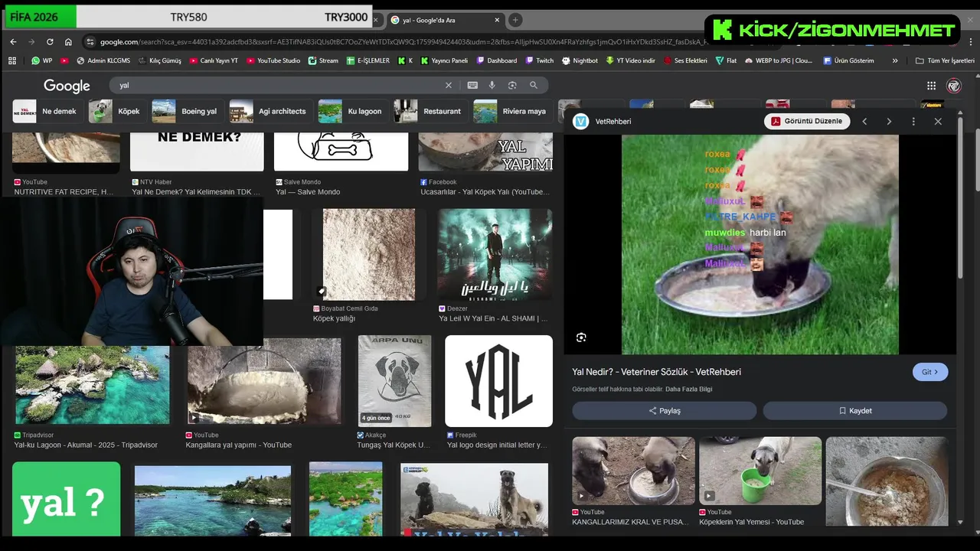Open the Admin KLCGMS bookmark
This screenshot has width=980, height=551.
(103, 60)
